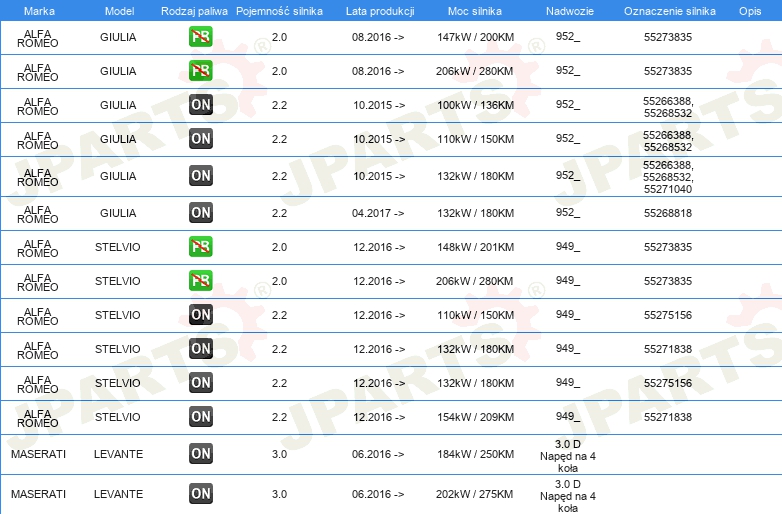Viewport: 782px width, 514px height.
Task: Click the diesel ON icon for Giulia 100kW
Action: click(x=200, y=105)
